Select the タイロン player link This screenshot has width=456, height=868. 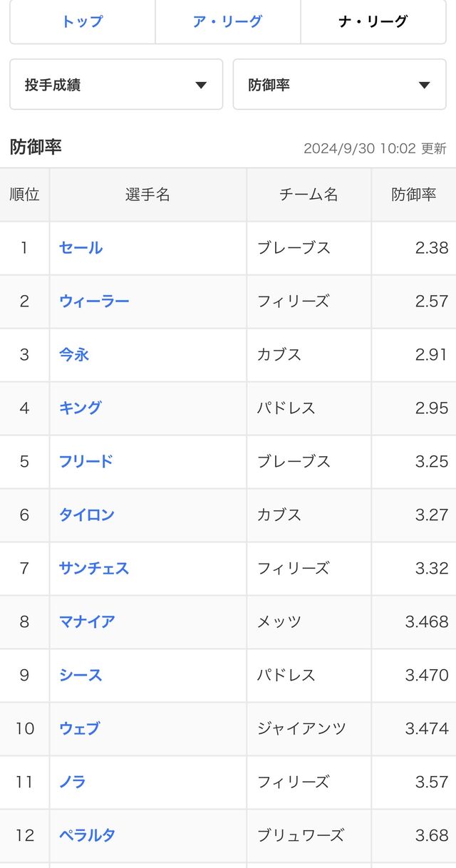pyautogui.click(x=87, y=515)
